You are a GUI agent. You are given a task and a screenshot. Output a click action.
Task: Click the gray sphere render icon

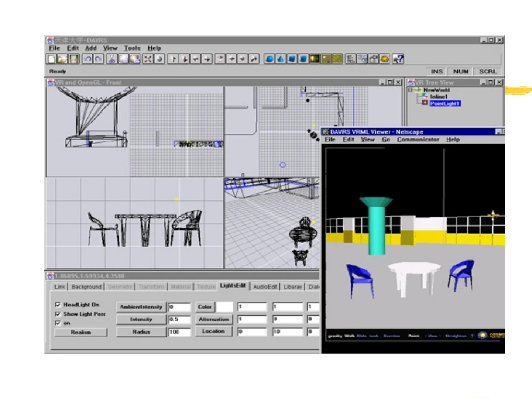click(x=159, y=59)
